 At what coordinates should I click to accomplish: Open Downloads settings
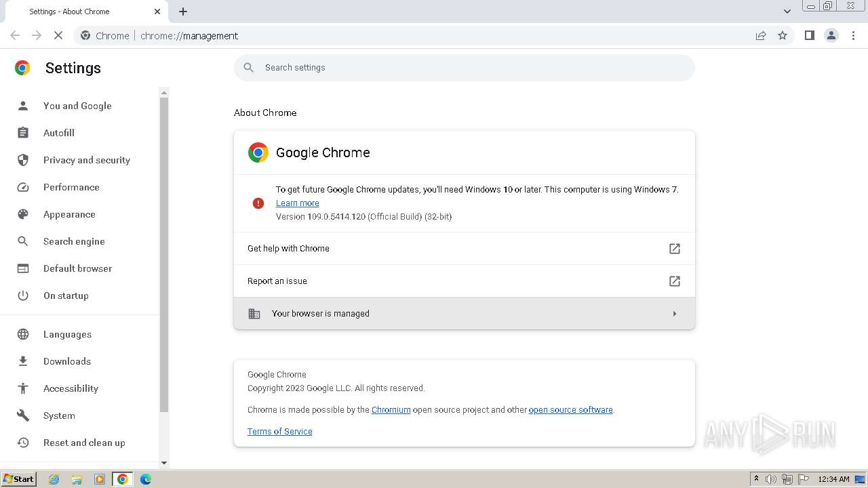[x=67, y=361]
